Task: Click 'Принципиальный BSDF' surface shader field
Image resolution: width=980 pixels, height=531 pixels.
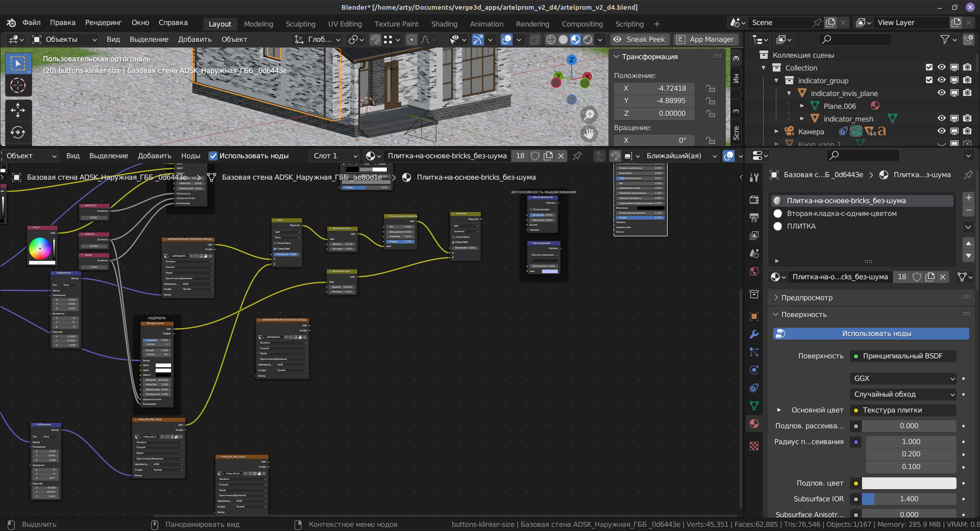Action: click(903, 356)
